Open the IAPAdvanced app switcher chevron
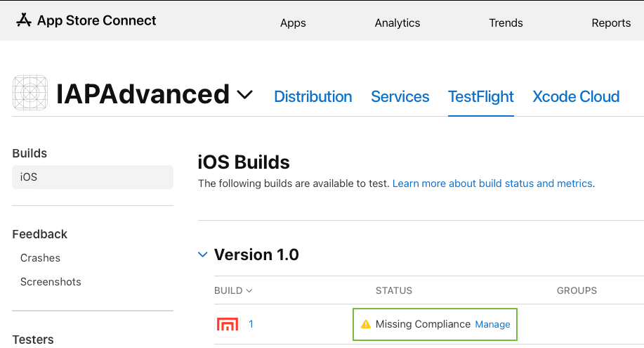The width and height of the screenshot is (644, 348). (245, 95)
